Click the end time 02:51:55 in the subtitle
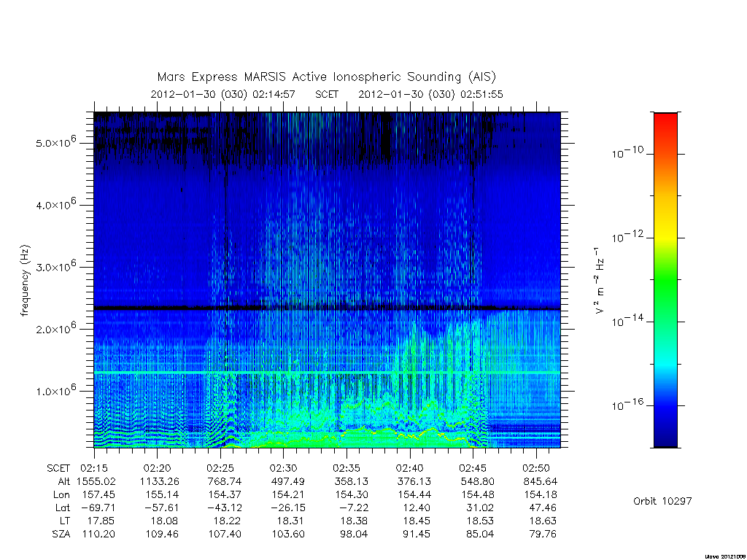Viewport: 747px width, 560px height. (x=481, y=94)
